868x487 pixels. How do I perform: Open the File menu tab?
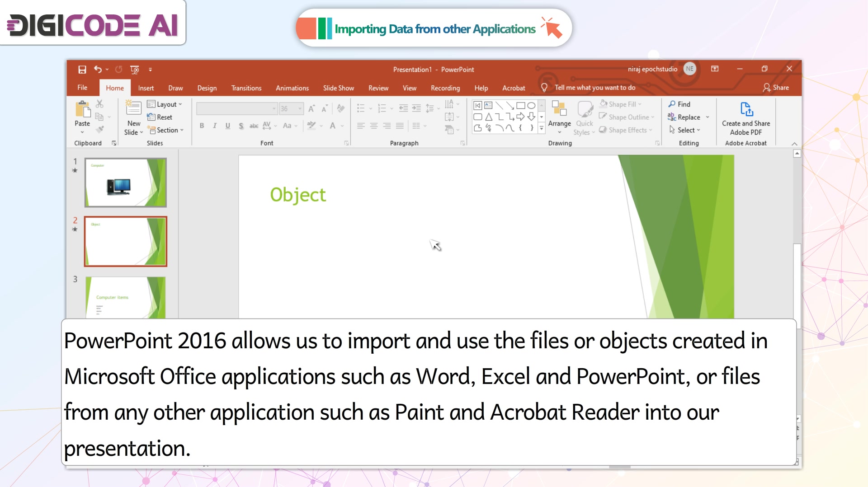(x=82, y=88)
